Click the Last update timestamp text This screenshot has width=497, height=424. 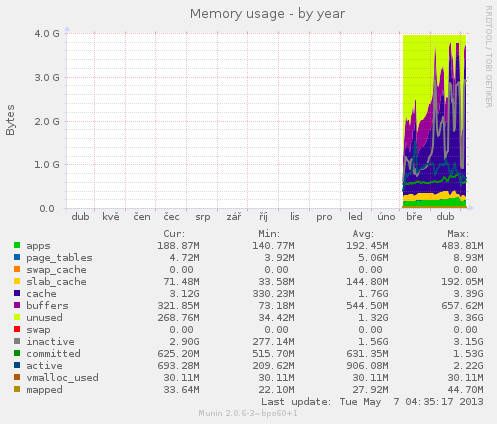372,402
